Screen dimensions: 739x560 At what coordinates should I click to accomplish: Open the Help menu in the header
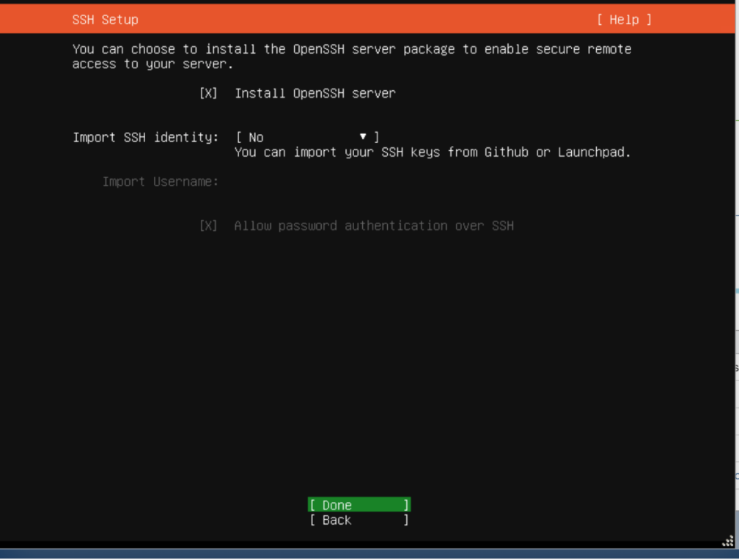623,20
